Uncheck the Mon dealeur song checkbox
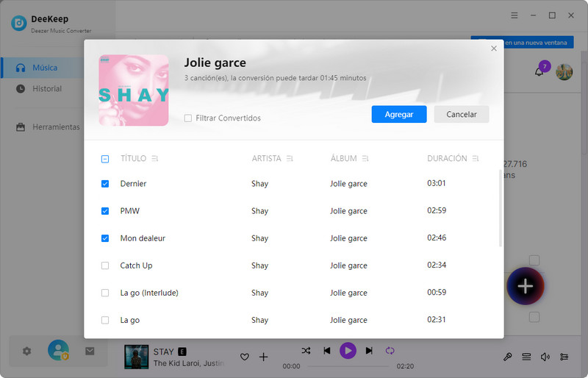The image size is (588, 378). pyautogui.click(x=105, y=238)
